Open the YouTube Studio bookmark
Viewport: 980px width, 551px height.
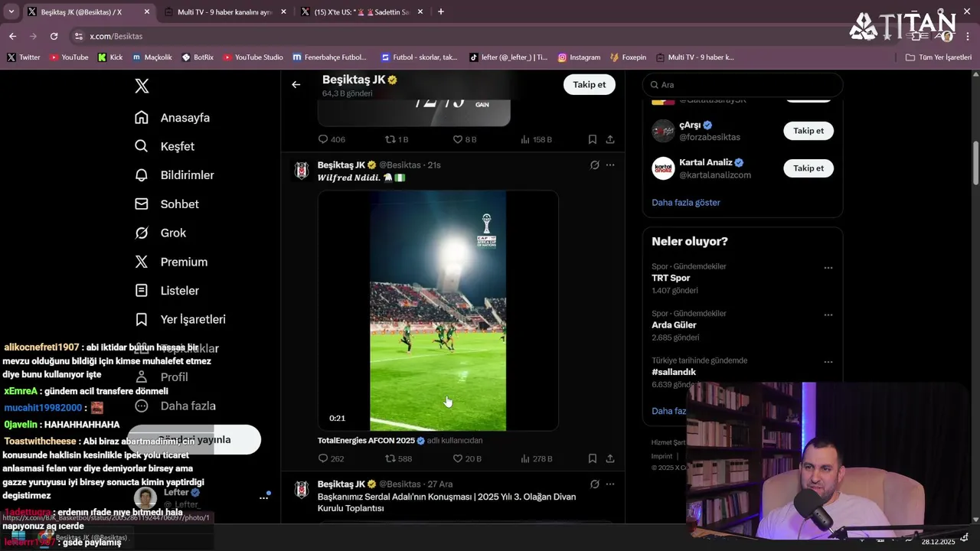point(253,57)
